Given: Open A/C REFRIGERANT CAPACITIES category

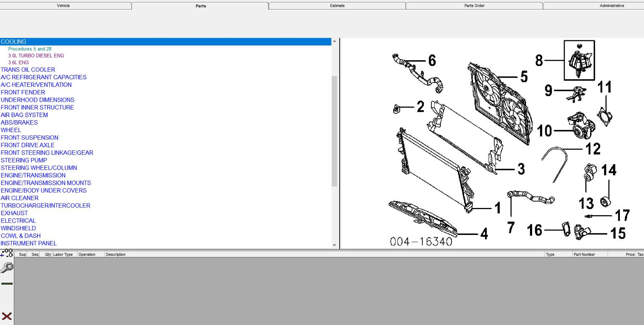Looking at the screenshot, I should pos(43,77).
